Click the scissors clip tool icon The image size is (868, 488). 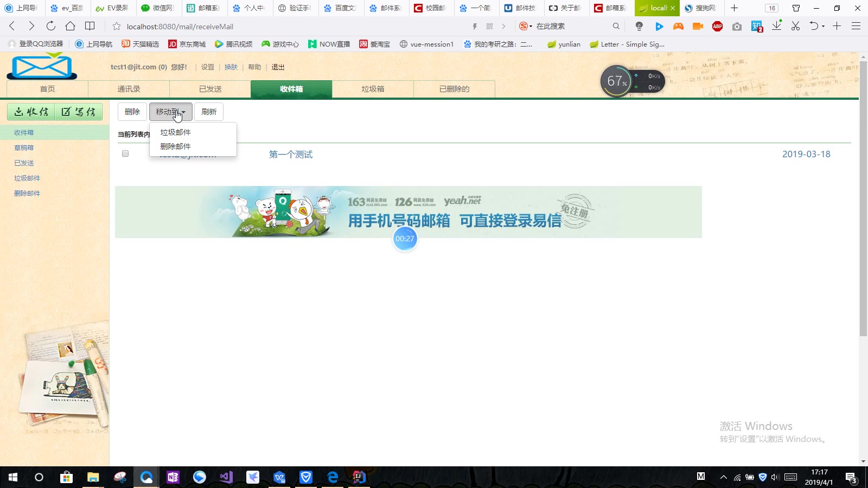795,26
